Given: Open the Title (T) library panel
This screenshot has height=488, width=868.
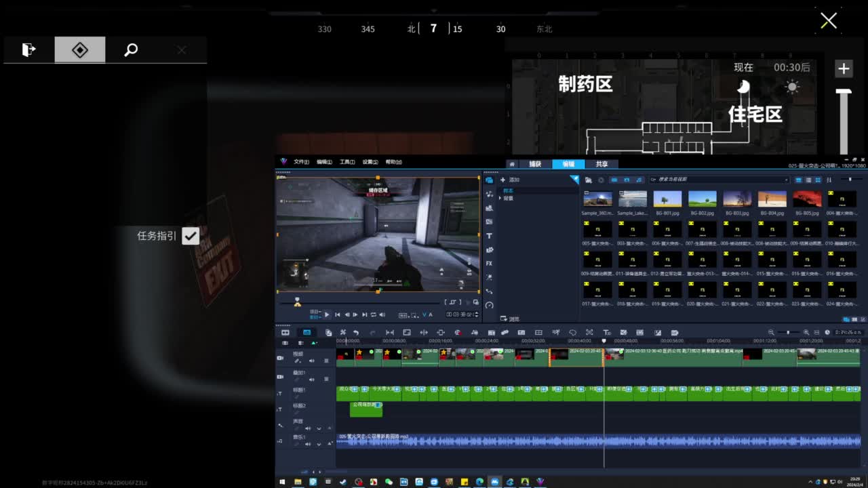Looking at the screenshot, I should coord(489,236).
